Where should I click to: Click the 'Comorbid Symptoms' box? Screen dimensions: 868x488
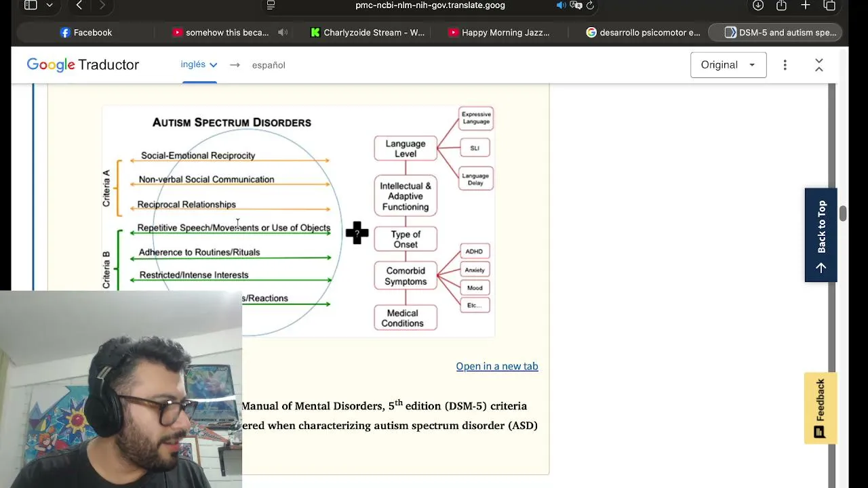pyautogui.click(x=406, y=277)
